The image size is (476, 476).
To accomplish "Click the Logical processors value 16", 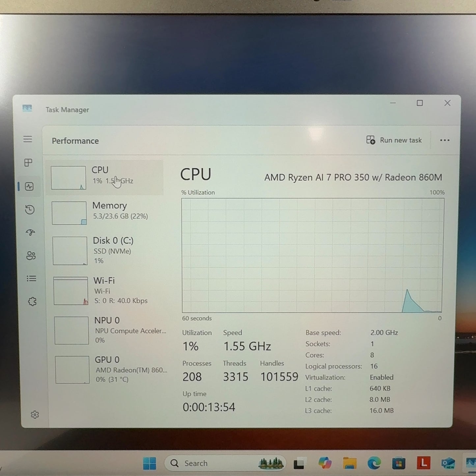I will [x=374, y=366].
